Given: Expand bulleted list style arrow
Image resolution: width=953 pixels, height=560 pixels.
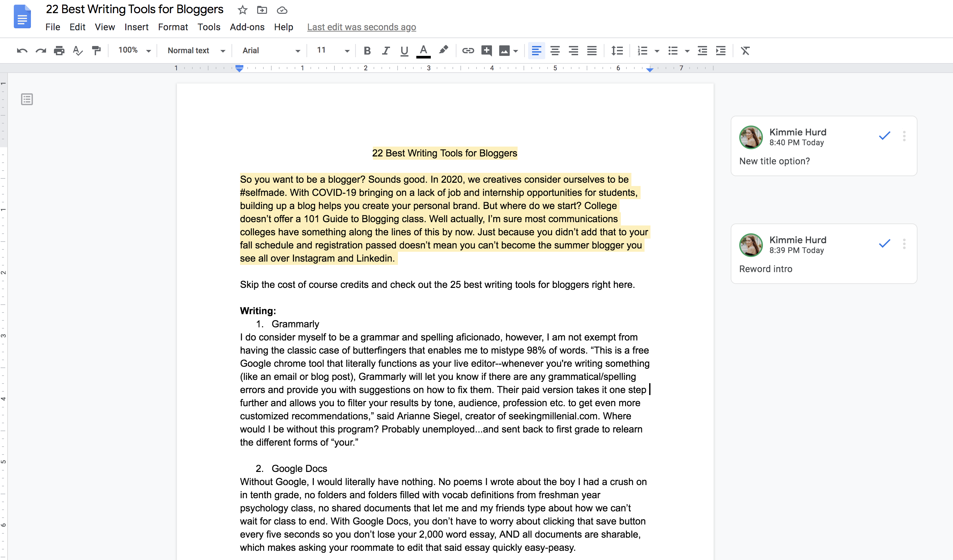Looking at the screenshot, I should click(687, 51).
